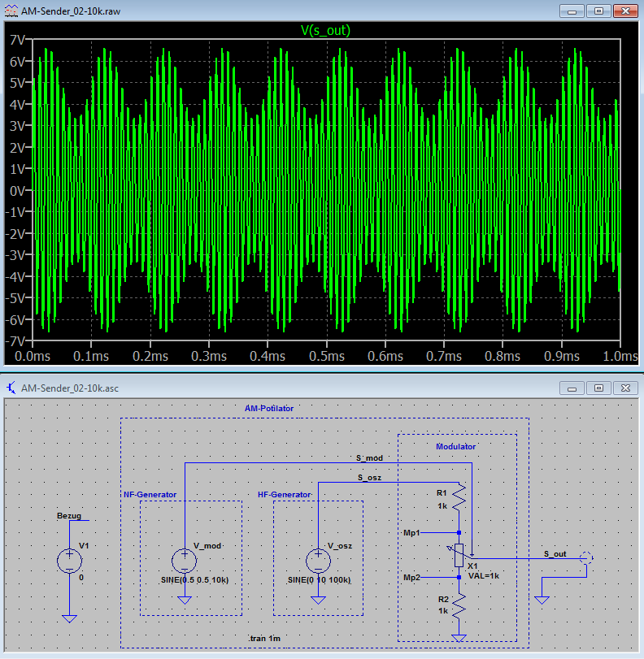Click the 7V vertical axis label
This screenshot has height=659, width=644.
(16, 39)
